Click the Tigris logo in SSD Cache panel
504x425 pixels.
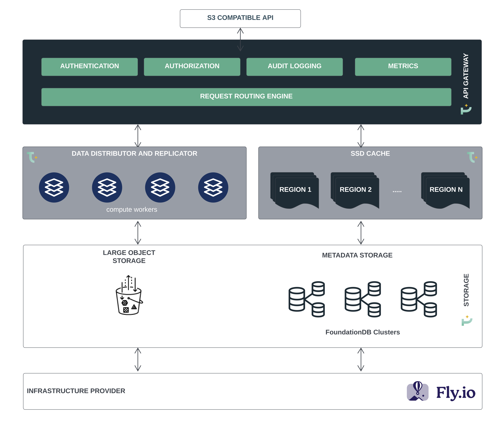tap(472, 157)
